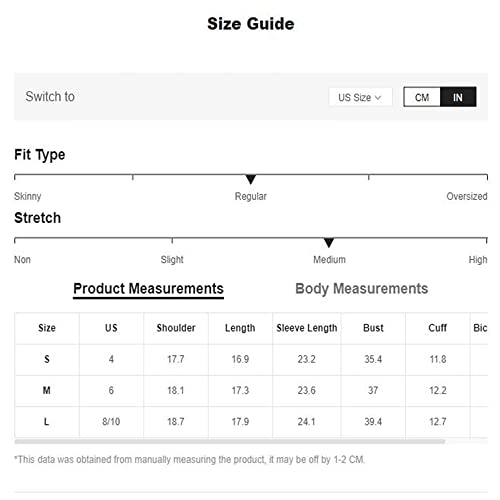The width and height of the screenshot is (500, 500).
Task: Click the table horizontal scrollbar
Action: click(230, 442)
